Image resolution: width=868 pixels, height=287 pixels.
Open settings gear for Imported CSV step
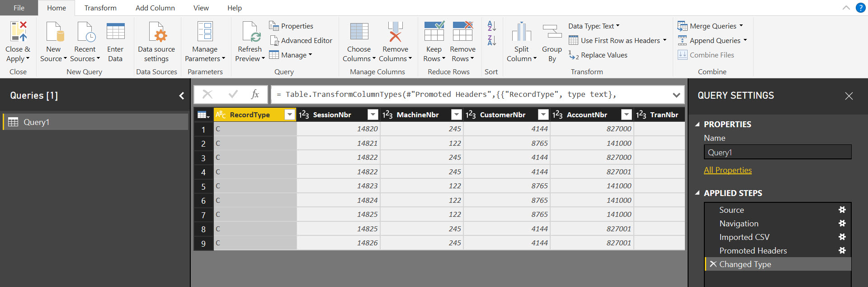(842, 237)
